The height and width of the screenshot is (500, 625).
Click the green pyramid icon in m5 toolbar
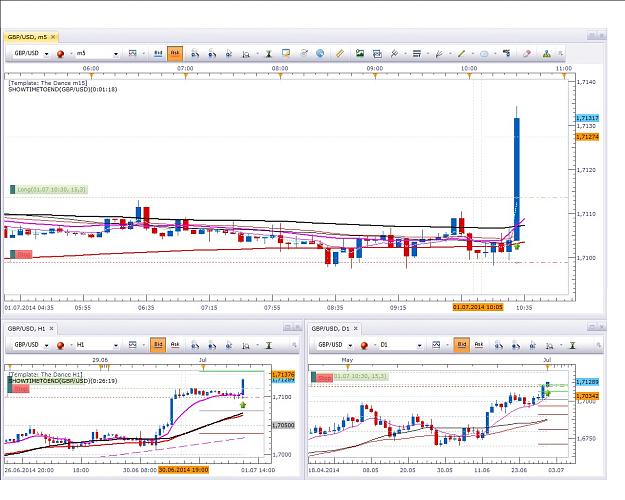547,53
